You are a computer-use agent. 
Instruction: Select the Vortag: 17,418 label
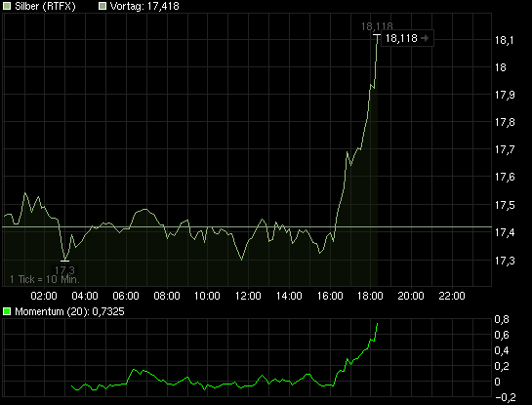coord(144,6)
